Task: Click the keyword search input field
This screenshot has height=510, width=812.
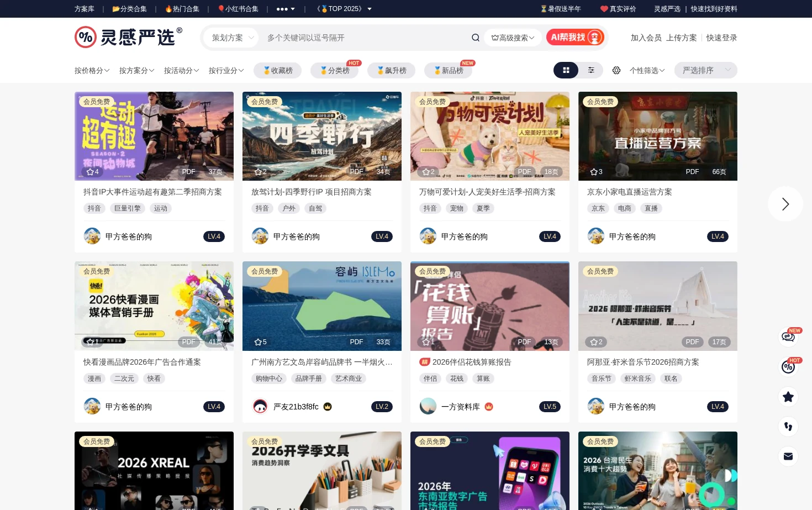Action: tap(365, 38)
